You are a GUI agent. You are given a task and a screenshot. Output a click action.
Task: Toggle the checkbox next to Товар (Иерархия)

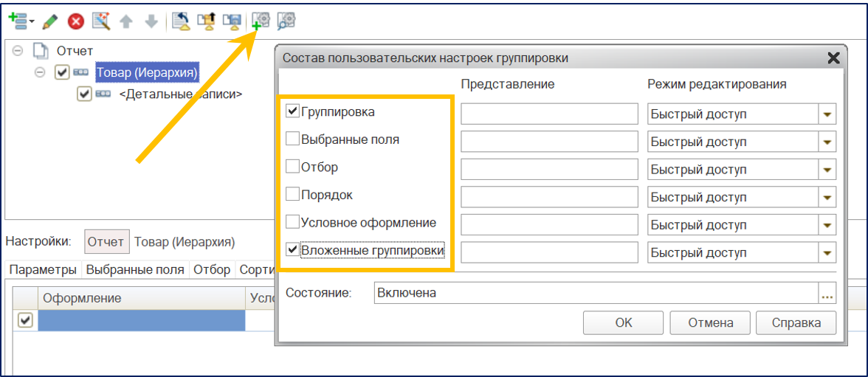[62, 72]
